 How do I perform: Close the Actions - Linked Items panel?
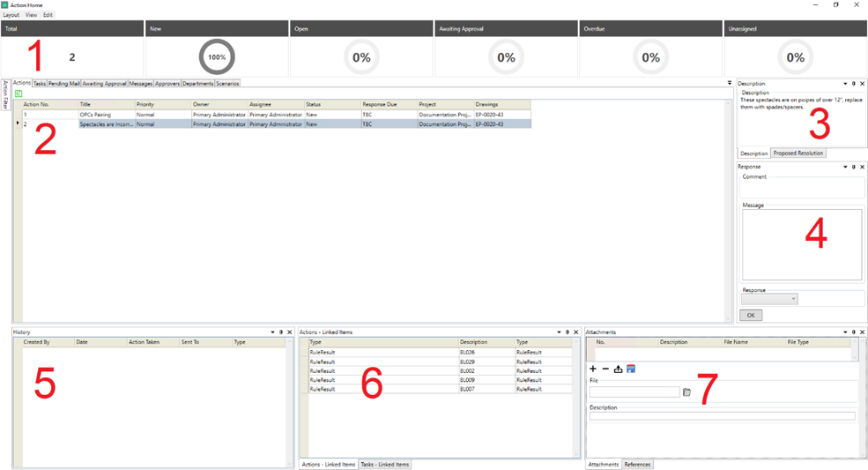(x=576, y=332)
